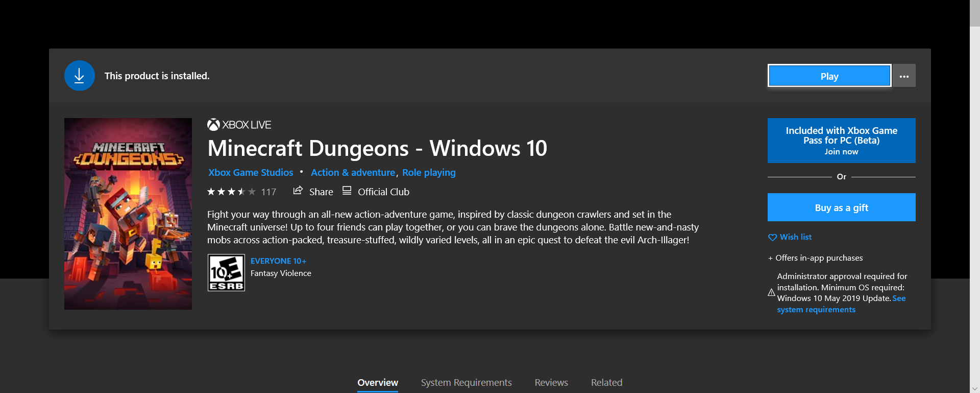Click the 117 ratings count
Screen dimensions: 980x393
268,192
